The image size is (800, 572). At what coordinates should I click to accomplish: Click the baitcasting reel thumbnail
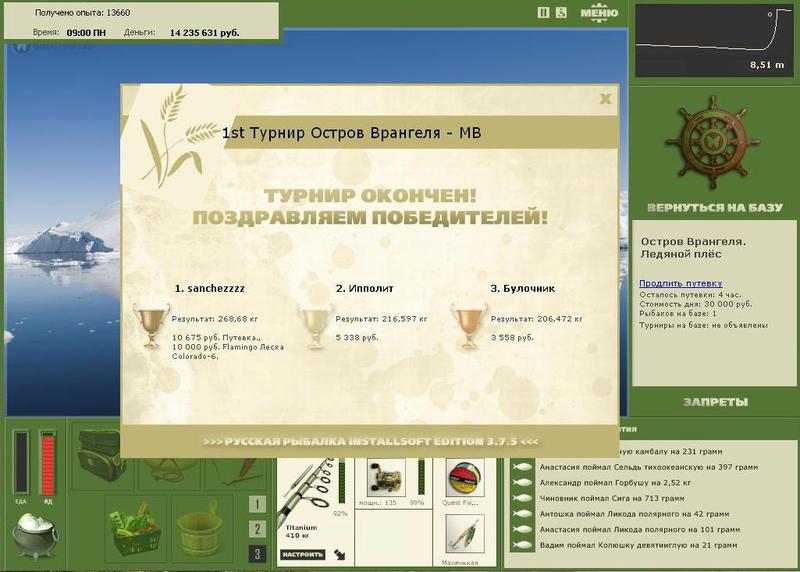[386, 478]
